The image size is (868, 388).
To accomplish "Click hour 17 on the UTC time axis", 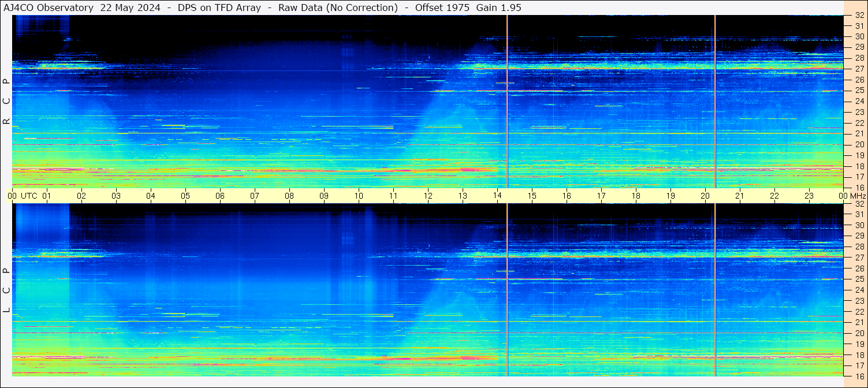I will [x=601, y=196].
